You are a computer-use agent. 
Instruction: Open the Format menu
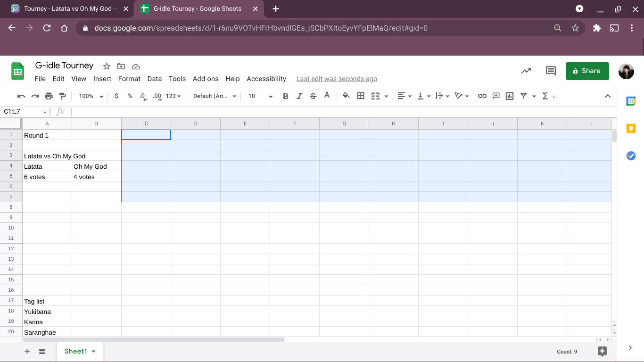click(x=129, y=79)
